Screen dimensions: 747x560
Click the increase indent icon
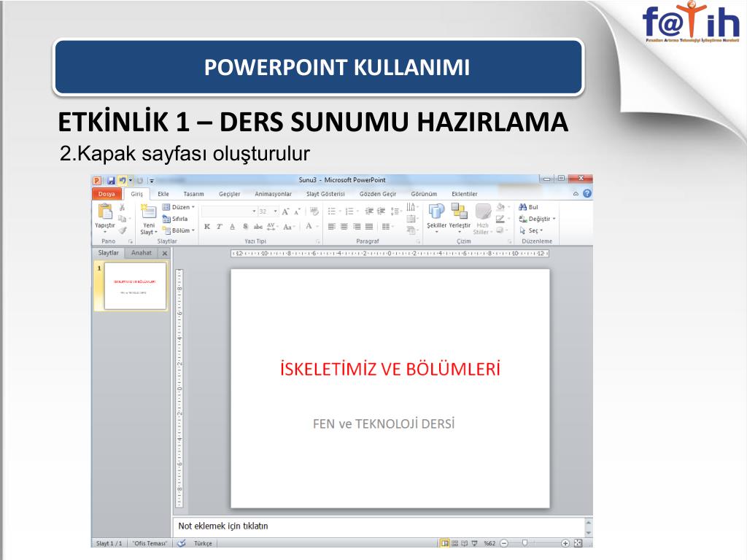(381, 211)
